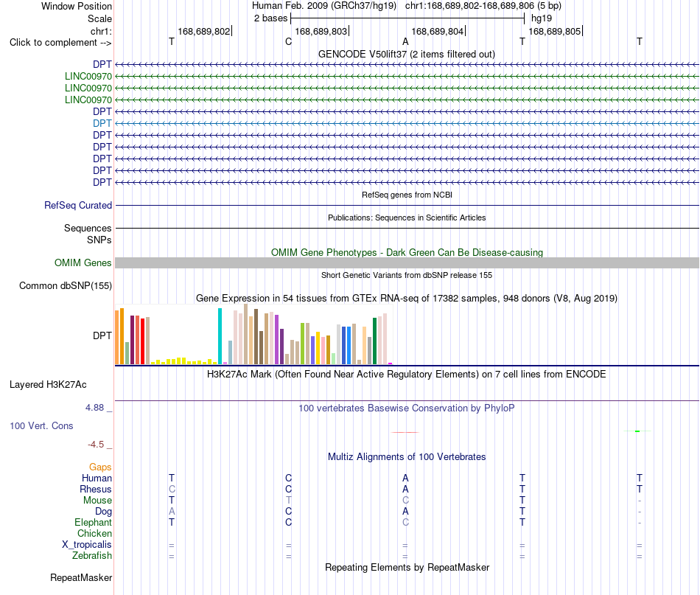Click the Elephant species label

94,522
